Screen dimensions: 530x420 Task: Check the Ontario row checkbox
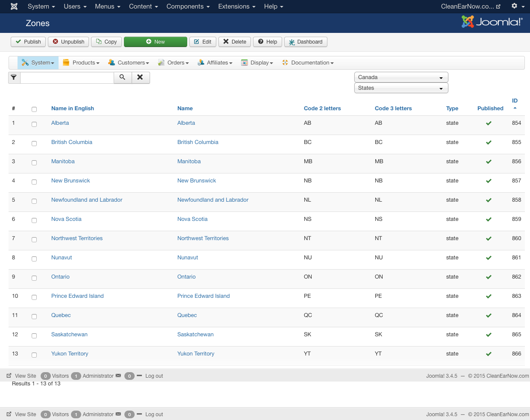34,278
